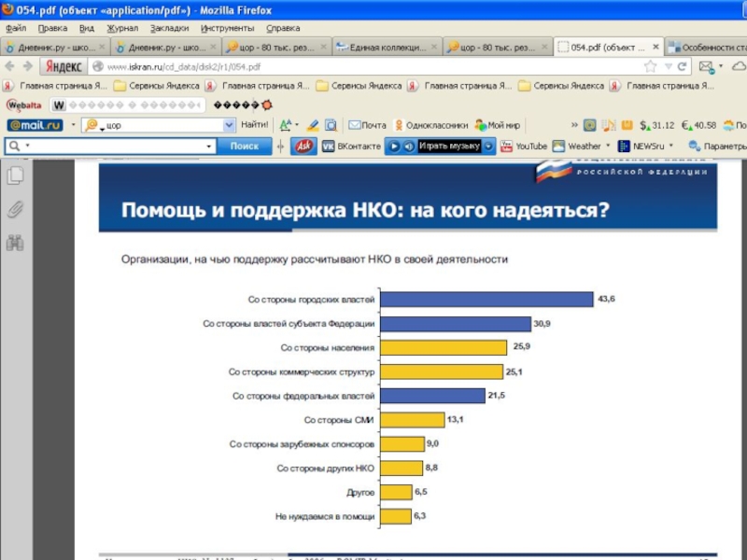Go back with the navigation arrow
The height and width of the screenshot is (560, 747).
click(x=9, y=66)
